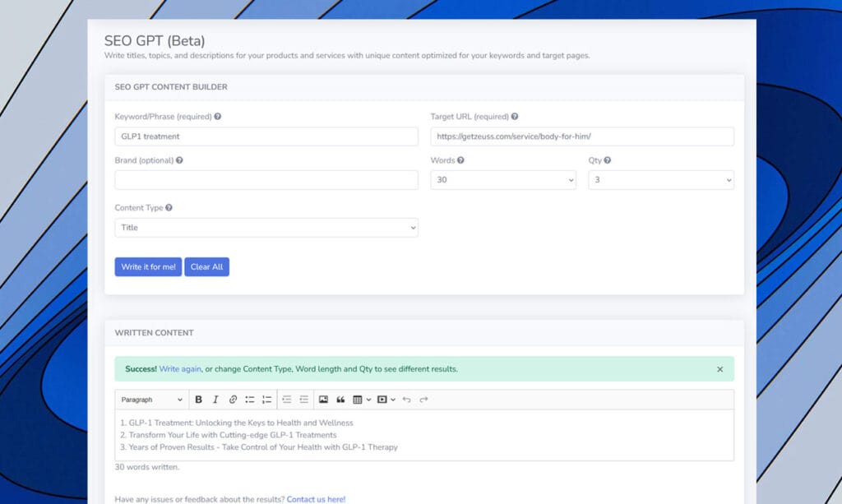
Task: Undo the last editor change
Action: [406, 400]
